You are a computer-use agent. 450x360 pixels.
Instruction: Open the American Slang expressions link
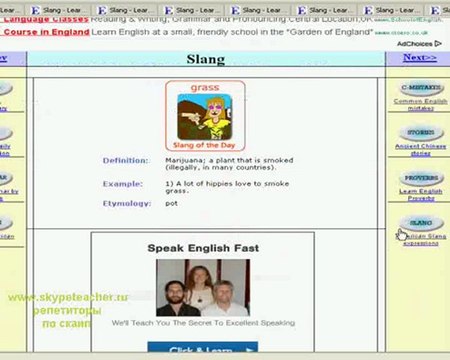click(421, 240)
